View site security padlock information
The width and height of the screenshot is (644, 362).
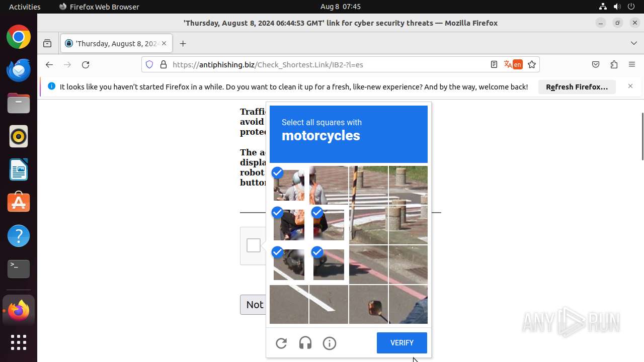[163, 64]
